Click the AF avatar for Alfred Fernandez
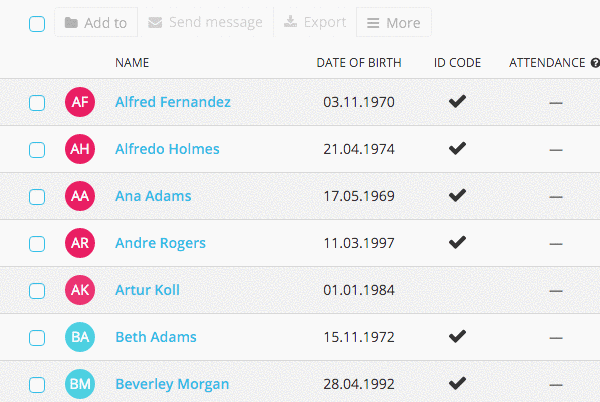Image resolution: width=600 pixels, height=402 pixels. pyautogui.click(x=80, y=102)
